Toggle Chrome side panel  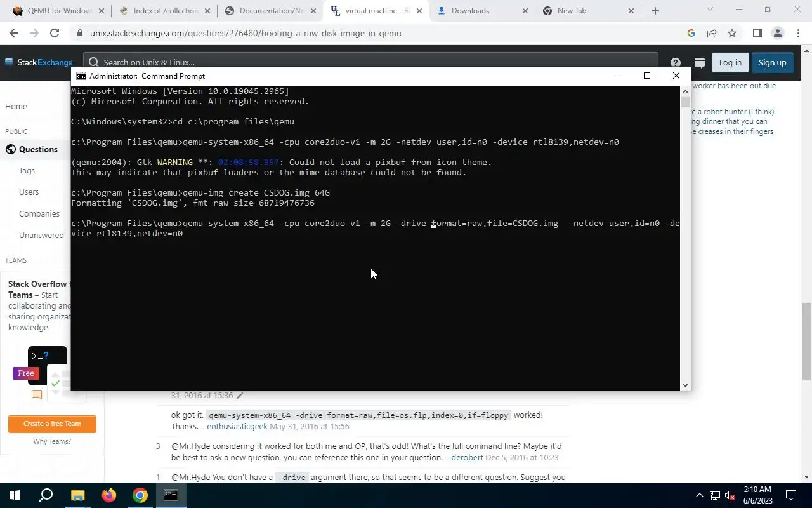pos(757,33)
